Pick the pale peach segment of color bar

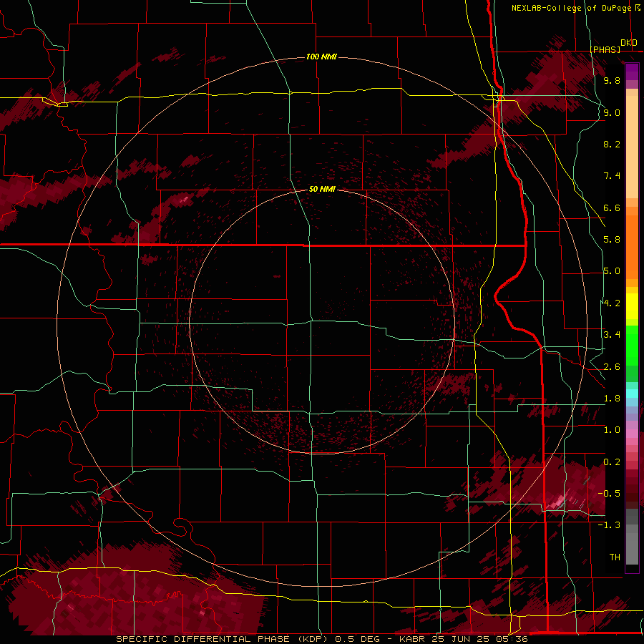632,147
